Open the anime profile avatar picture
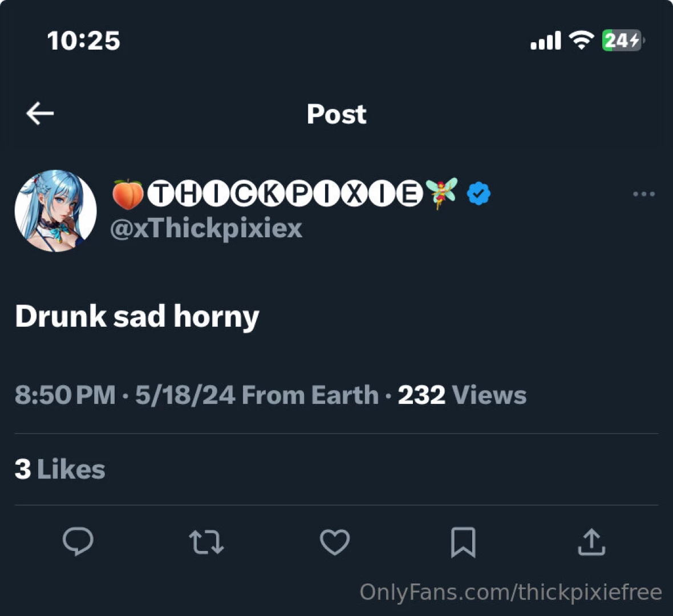This screenshot has height=616, width=673. click(55, 211)
